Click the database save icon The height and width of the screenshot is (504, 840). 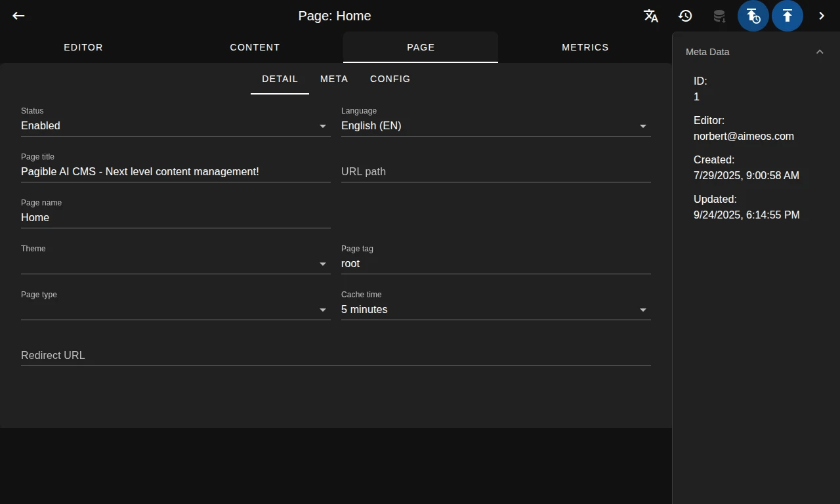719,16
